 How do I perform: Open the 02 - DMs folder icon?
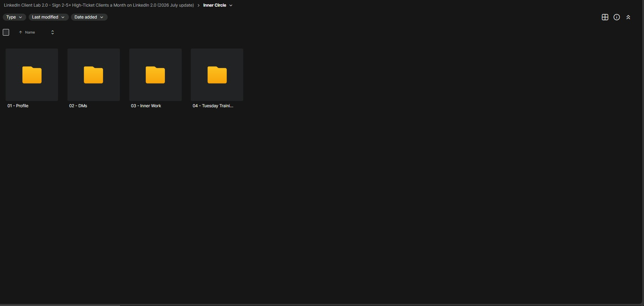pyautogui.click(x=93, y=75)
